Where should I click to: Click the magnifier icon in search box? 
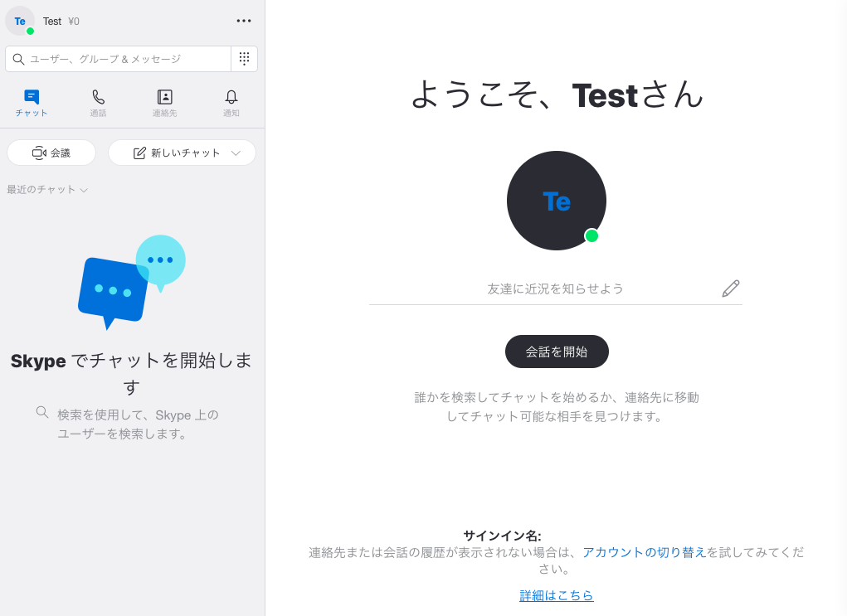pyautogui.click(x=18, y=59)
